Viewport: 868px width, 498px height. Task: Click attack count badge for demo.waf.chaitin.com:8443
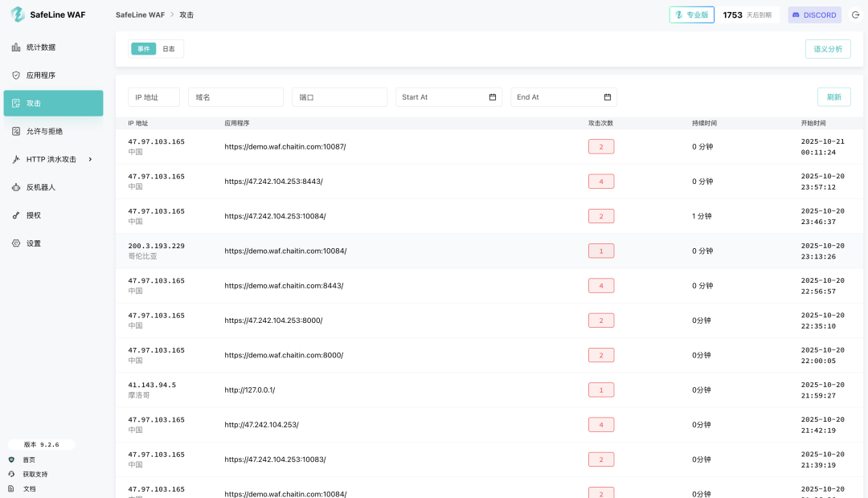[601, 286]
